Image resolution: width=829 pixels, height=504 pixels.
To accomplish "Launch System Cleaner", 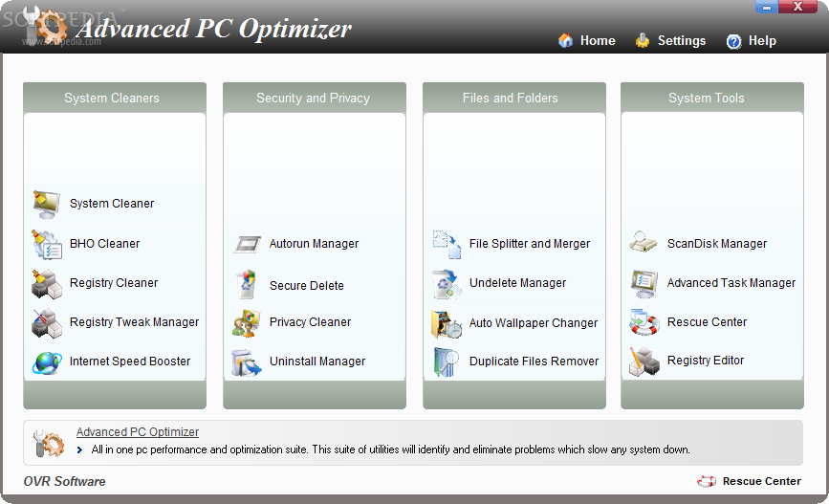I will pos(112,204).
